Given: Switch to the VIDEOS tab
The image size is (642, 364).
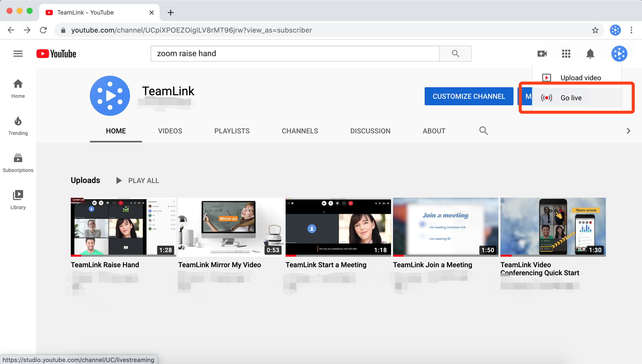Looking at the screenshot, I should point(170,131).
